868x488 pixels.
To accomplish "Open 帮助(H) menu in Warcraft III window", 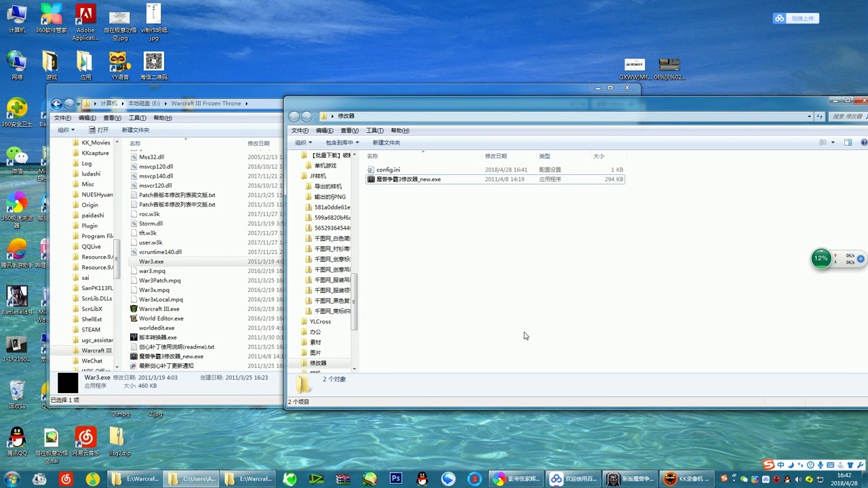I will point(162,118).
